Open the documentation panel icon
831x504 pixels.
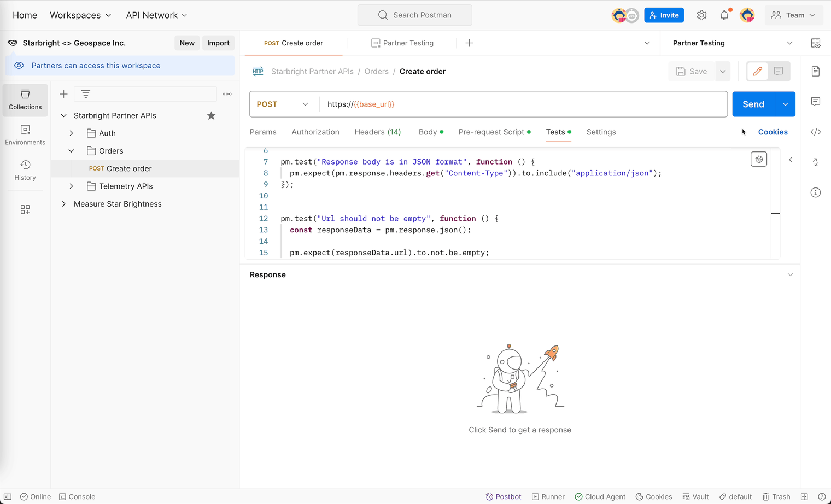815,71
